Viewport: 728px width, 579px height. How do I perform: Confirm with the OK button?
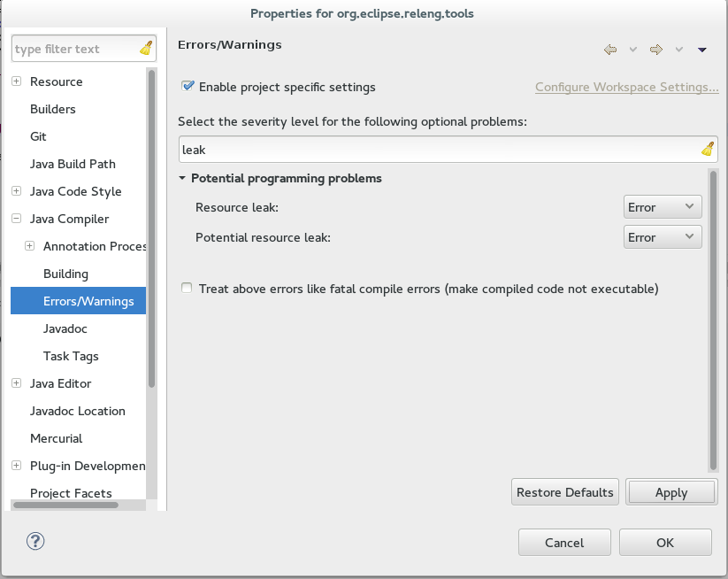[x=665, y=543]
